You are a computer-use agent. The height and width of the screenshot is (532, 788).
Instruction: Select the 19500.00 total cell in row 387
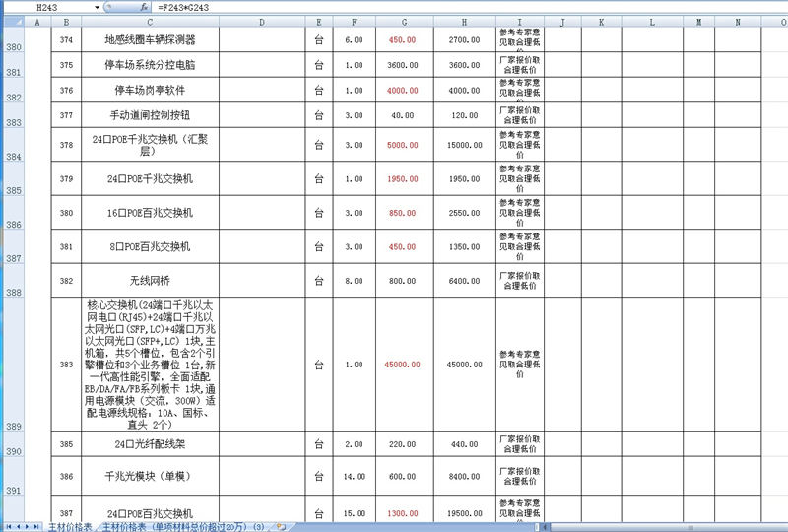[x=464, y=514]
